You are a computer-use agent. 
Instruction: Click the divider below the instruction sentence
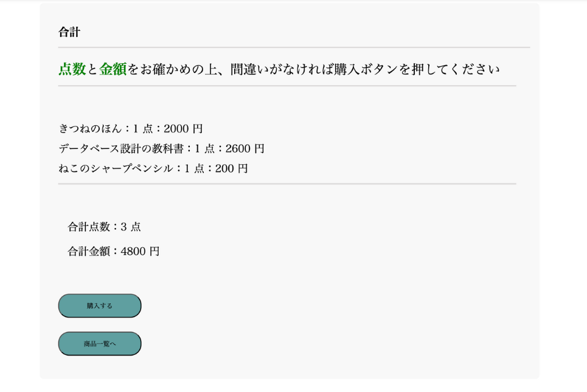tap(287, 86)
